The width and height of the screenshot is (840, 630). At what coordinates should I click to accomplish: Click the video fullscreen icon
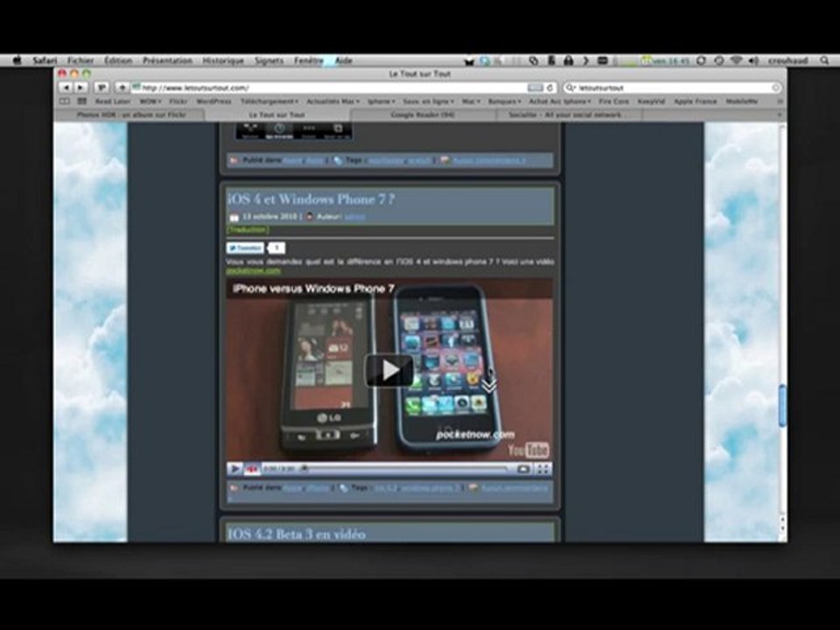tap(542, 469)
